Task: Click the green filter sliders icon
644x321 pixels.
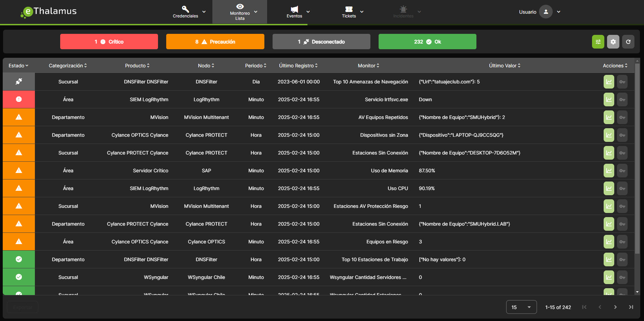Action: pos(598,42)
